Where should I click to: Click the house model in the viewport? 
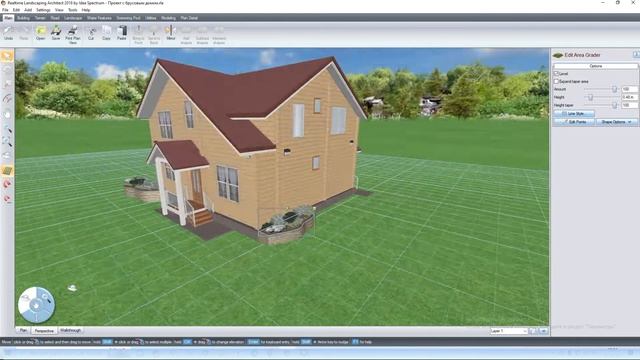(253, 147)
